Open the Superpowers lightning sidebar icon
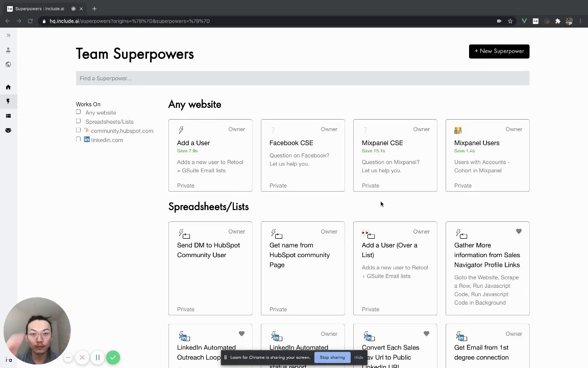This screenshot has width=588, height=368. [8, 101]
